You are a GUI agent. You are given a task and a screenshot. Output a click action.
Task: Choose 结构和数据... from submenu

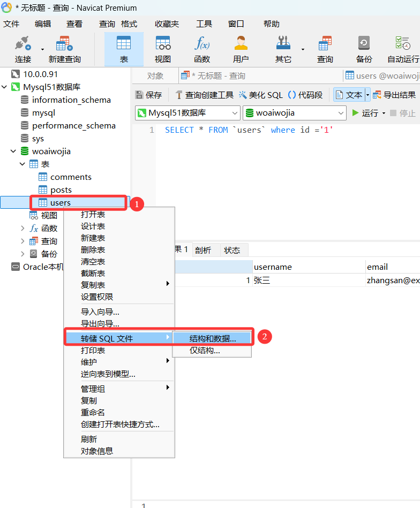(x=212, y=338)
